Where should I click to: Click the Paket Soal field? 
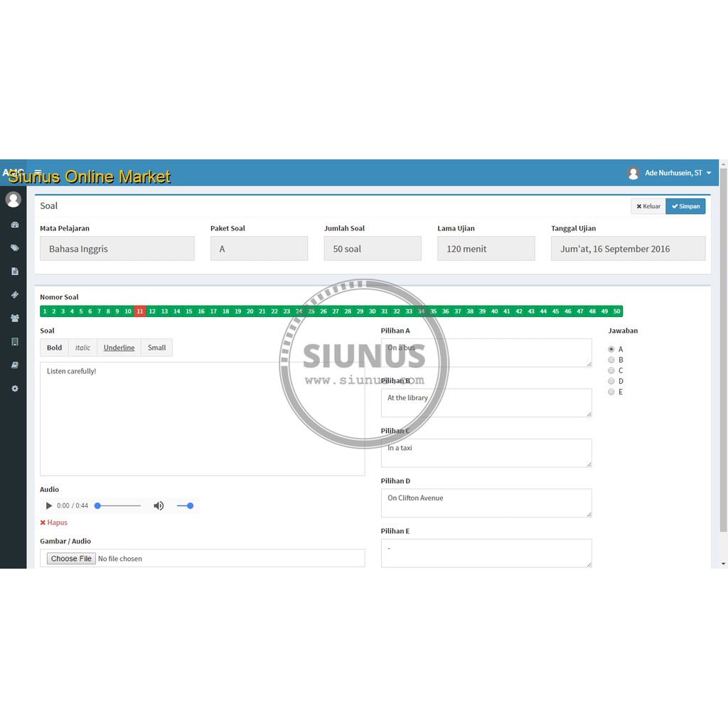(x=259, y=248)
